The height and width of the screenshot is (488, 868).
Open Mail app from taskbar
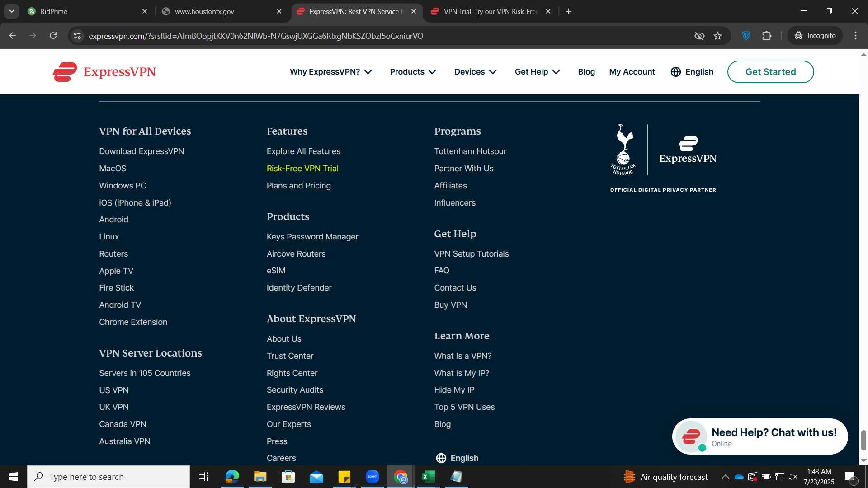click(x=316, y=477)
